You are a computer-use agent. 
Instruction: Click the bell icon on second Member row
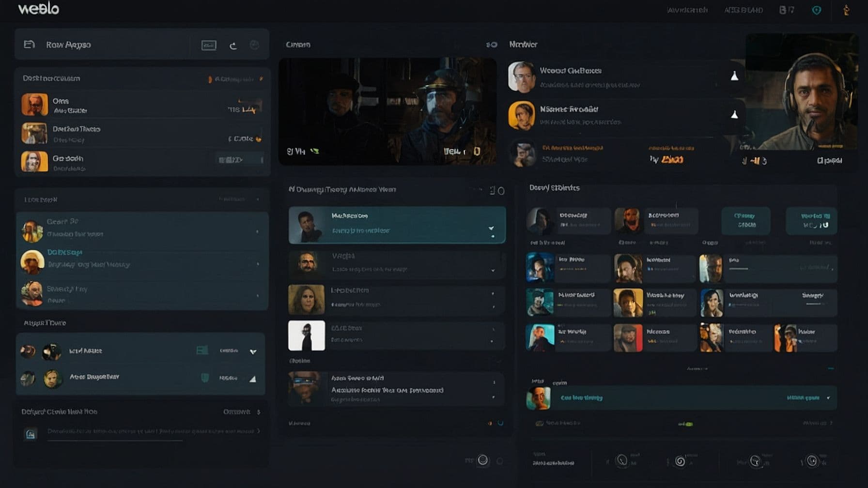coord(734,115)
